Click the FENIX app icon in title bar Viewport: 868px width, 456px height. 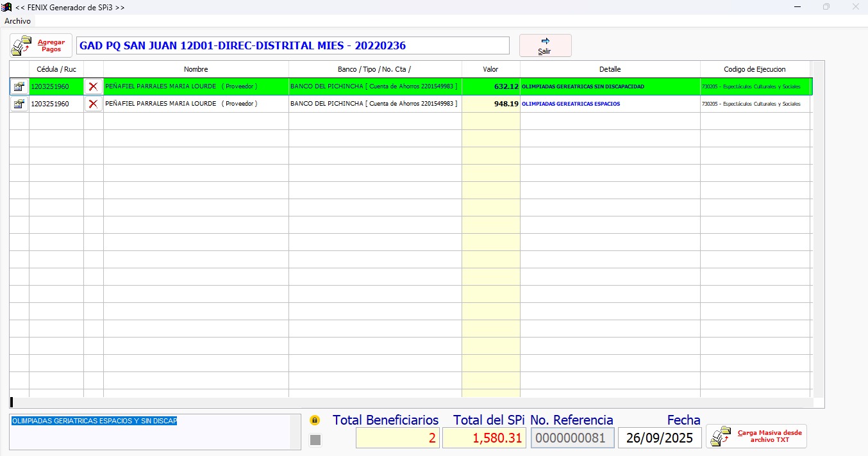click(x=7, y=7)
